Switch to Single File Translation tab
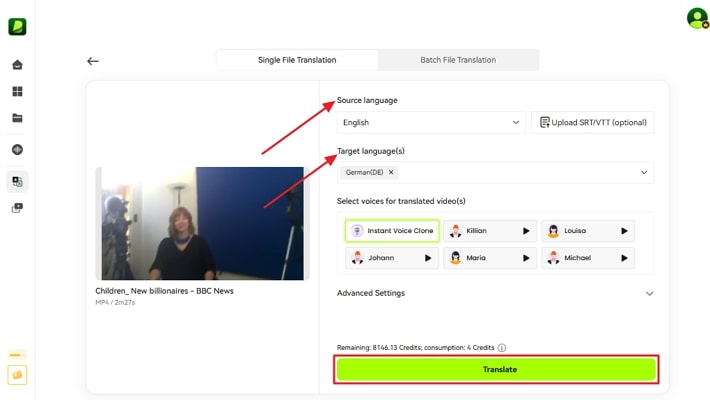This screenshot has width=710, height=400. pos(297,60)
